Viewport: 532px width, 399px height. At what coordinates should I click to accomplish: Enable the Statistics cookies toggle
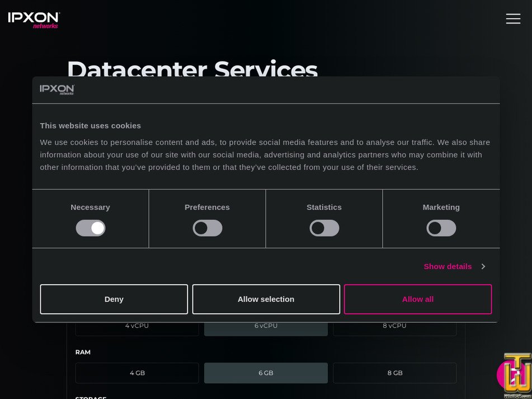324,228
